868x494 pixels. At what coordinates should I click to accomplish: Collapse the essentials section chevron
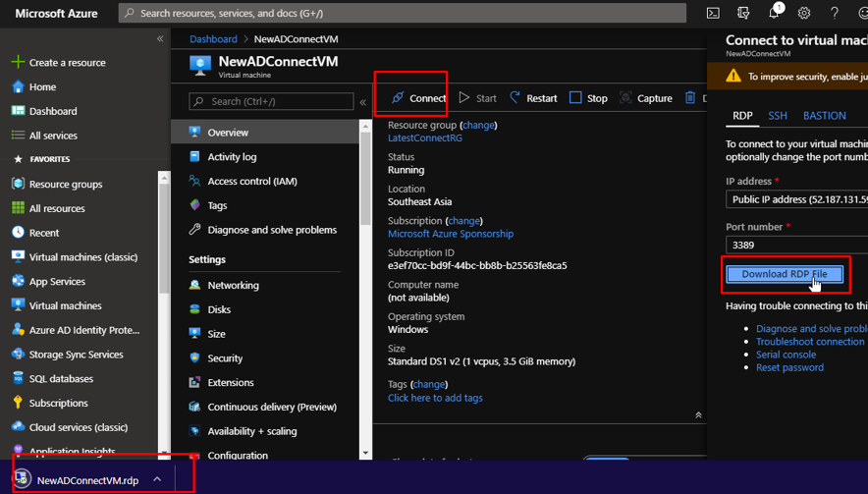point(698,415)
